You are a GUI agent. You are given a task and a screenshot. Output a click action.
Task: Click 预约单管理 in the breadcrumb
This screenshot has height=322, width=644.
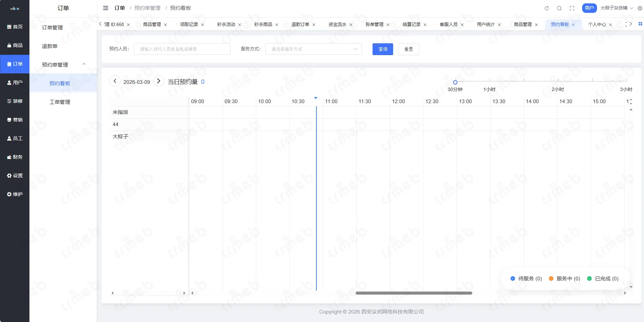147,8
